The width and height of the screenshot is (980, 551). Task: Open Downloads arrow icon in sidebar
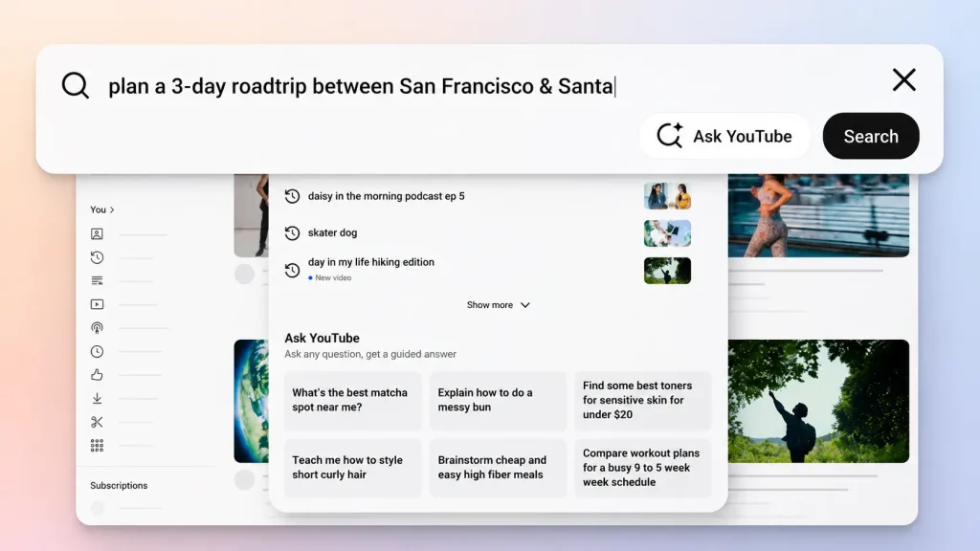tap(97, 398)
